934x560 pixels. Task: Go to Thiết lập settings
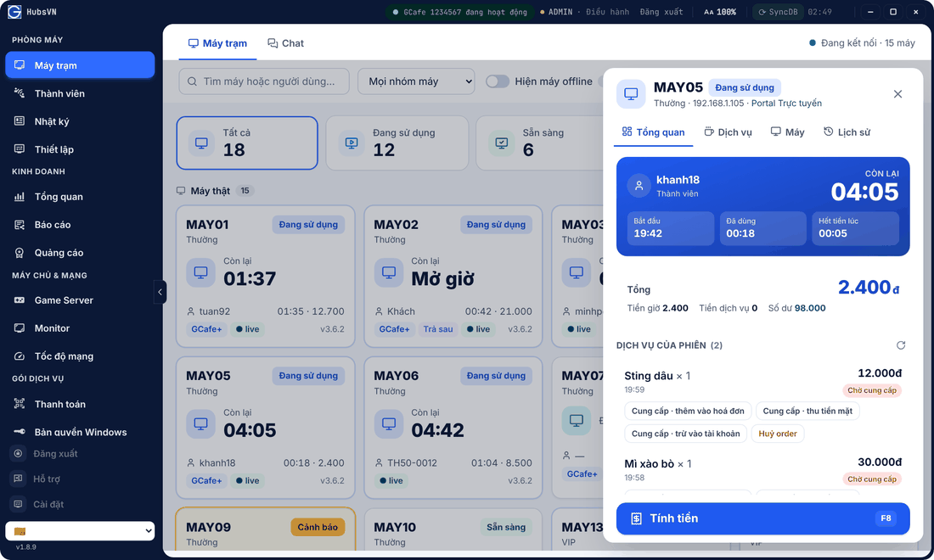[x=80, y=149]
